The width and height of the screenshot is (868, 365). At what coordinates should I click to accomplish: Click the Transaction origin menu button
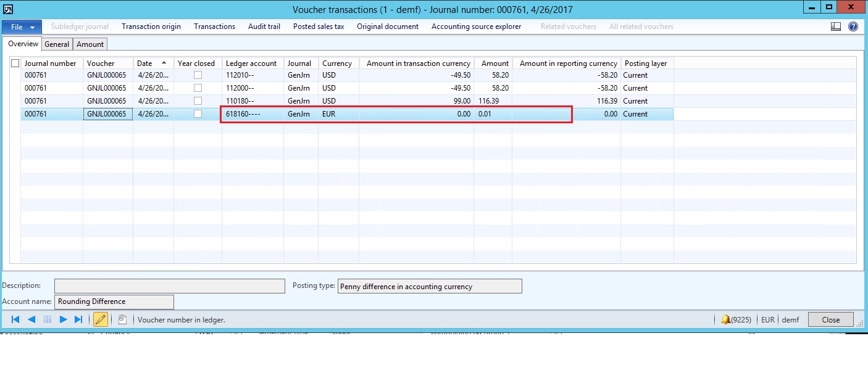pos(151,27)
